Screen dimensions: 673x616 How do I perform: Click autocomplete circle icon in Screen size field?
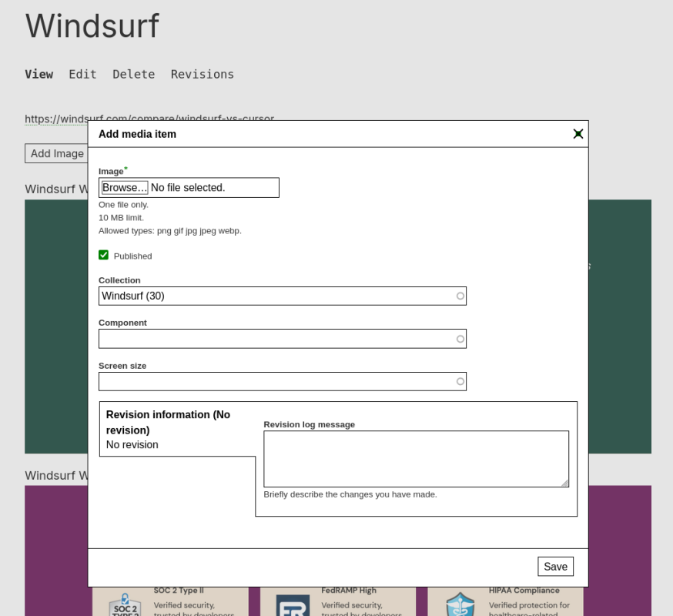tap(460, 381)
